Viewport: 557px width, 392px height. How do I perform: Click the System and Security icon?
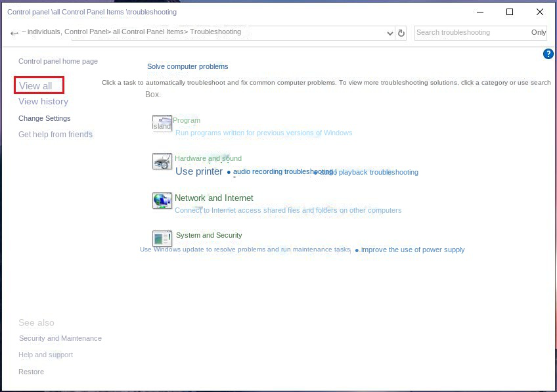point(162,238)
